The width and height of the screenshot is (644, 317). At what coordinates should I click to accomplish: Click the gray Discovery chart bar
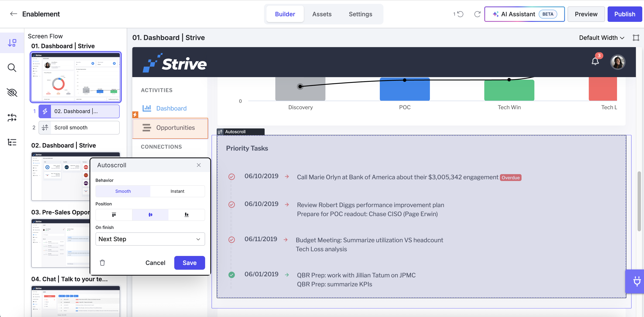[300, 89]
